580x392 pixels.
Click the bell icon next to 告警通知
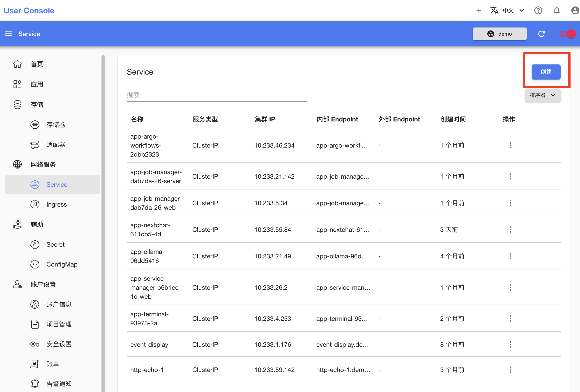[35, 383]
